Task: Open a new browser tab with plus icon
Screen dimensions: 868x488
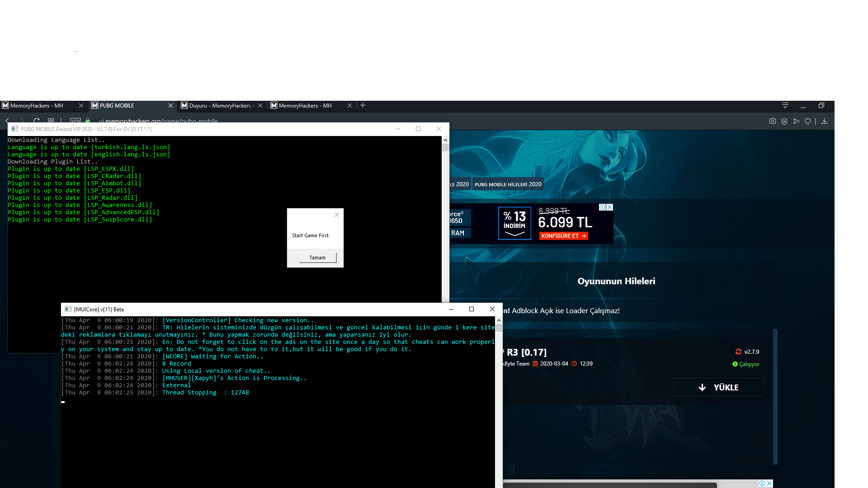Action: click(x=363, y=105)
